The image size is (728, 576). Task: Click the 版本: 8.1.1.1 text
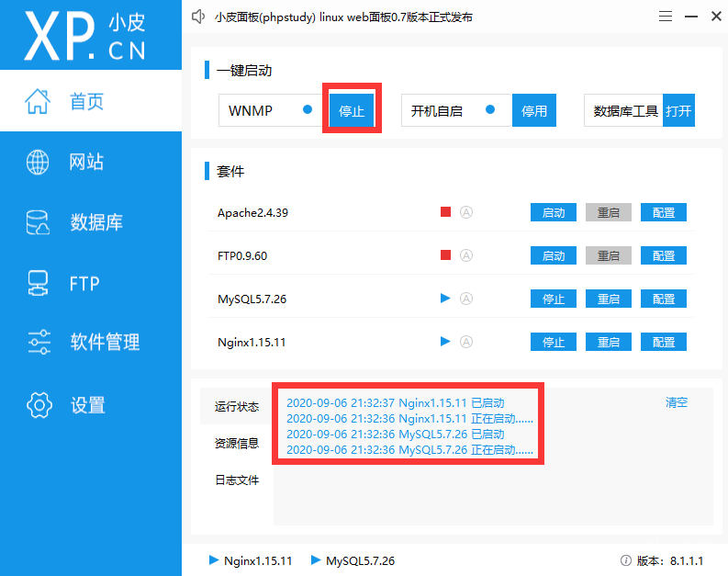670,560
